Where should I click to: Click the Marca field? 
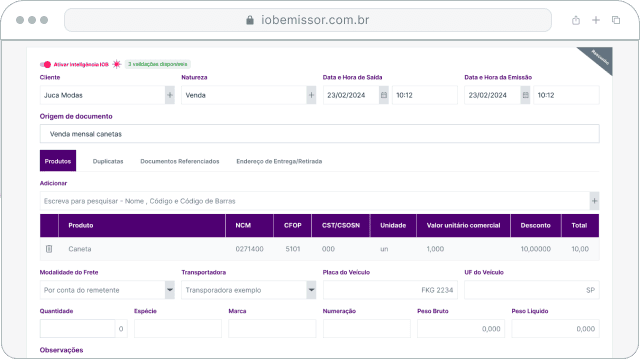click(272, 329)
